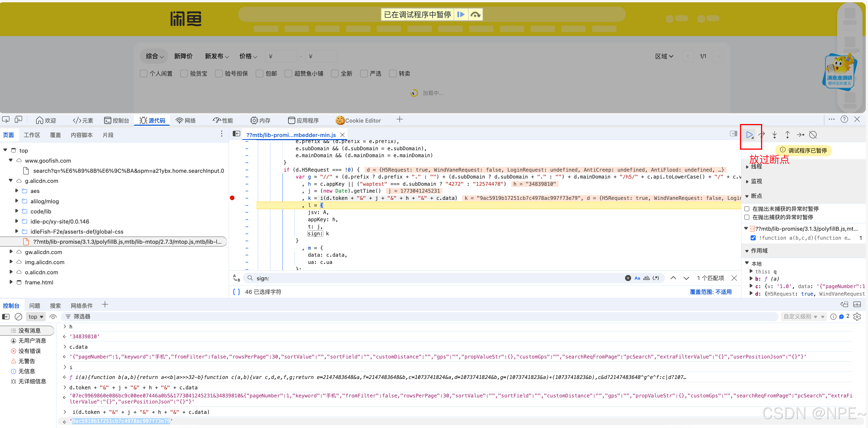Clear the console with the clear icon
The image size is (868, 428).
click(x=18, y=316)
